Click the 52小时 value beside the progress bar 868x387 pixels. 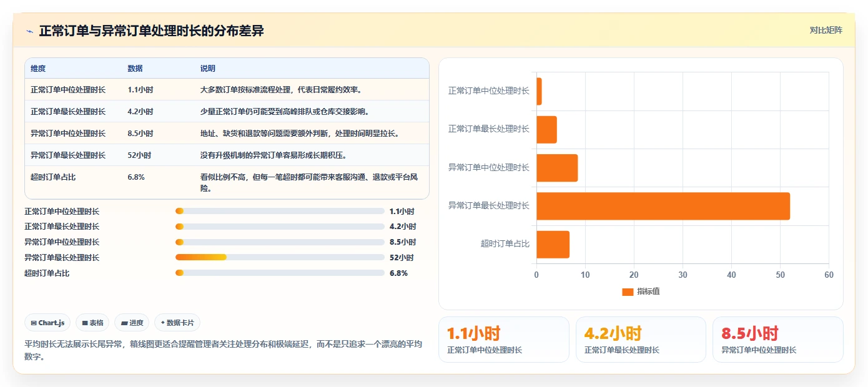pyautogui.click(x=401, y=258)
